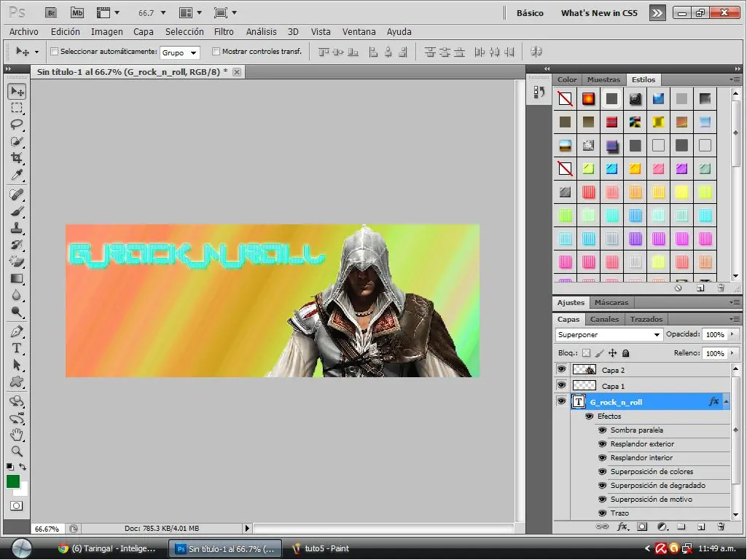This screenshot has width=747, height=560.
Task: Open the zoom level 66.7 dropdown
Action: coord(163,13)
